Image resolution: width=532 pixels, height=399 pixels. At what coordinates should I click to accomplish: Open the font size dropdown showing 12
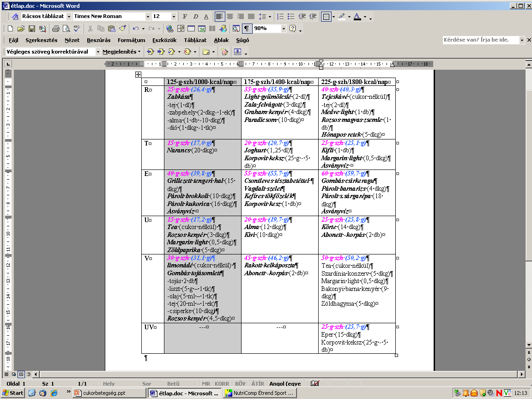click(174, 16)
